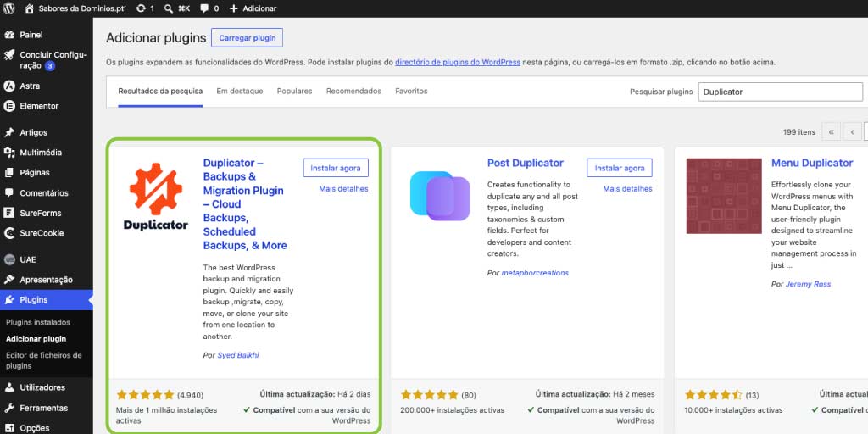868x434 pixels.
Task: Click the Utilizadores user icon
Action: [x=8, y=387]
